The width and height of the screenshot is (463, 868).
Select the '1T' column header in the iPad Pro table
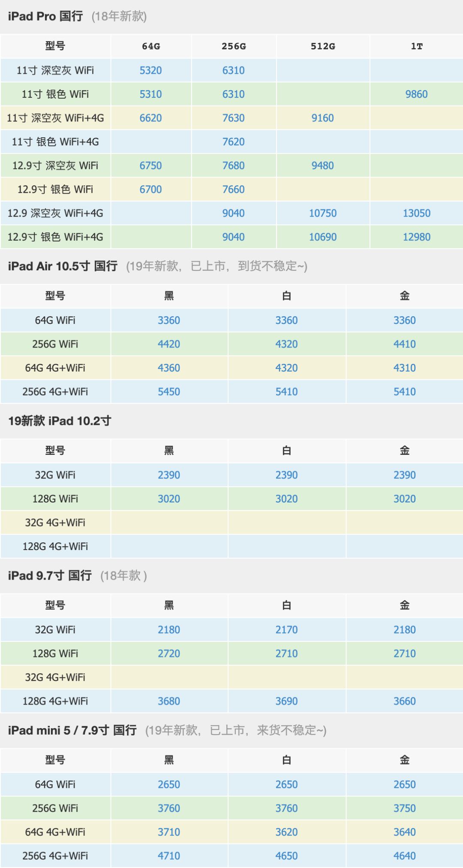tap(417, 46)
